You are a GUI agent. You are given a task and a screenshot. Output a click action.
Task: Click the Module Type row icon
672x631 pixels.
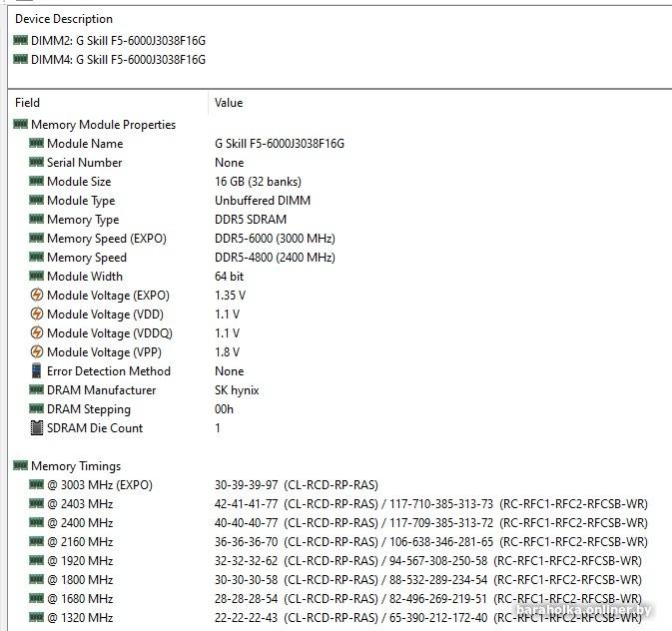click(x=36, y=201)
